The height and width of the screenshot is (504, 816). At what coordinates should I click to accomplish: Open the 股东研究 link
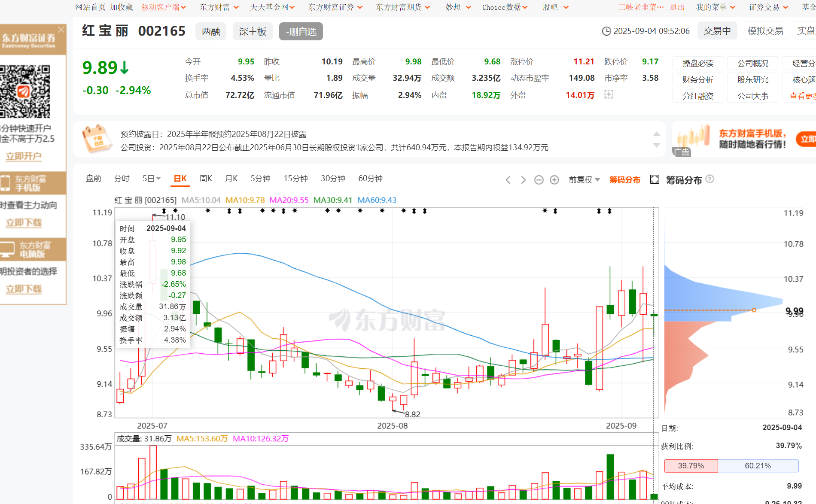pos(753,80)
